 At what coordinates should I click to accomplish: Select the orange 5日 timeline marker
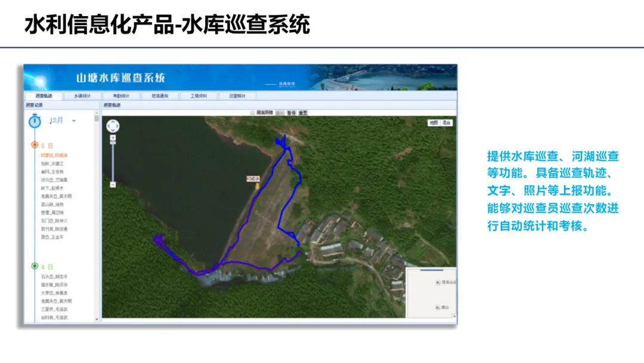click(35, 144)
